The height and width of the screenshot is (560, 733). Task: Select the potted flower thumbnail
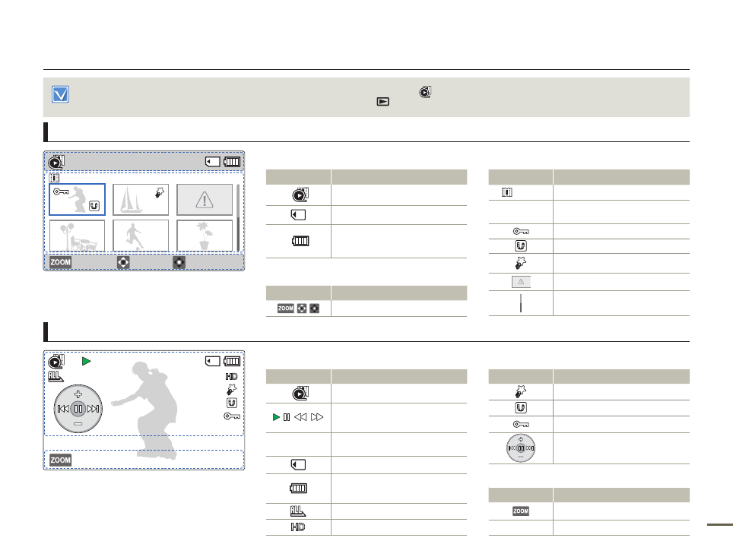tap(204, 236)
